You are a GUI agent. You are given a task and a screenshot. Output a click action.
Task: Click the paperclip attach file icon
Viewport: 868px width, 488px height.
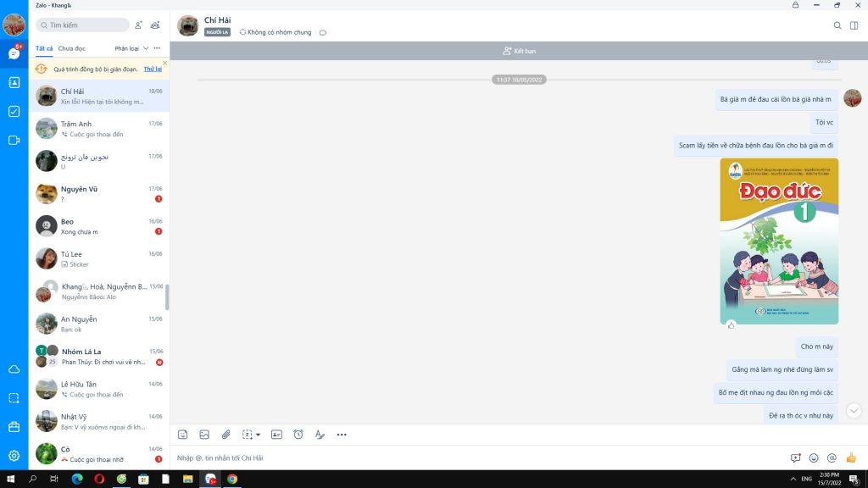tap(226, 435)
